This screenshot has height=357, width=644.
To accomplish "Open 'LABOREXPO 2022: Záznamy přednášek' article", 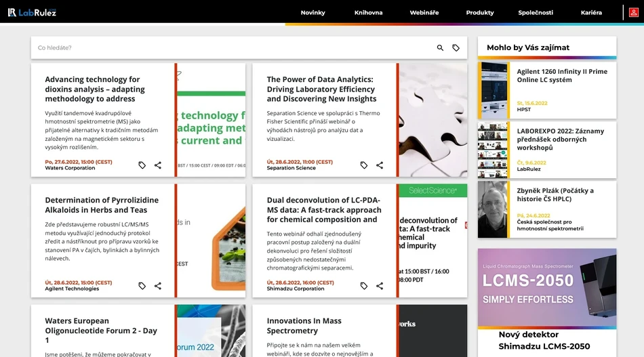I will click(x=560, y=139).
